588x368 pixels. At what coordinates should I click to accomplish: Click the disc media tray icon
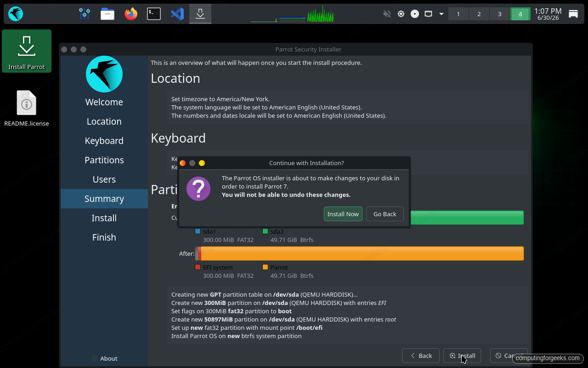coord(415,14)
